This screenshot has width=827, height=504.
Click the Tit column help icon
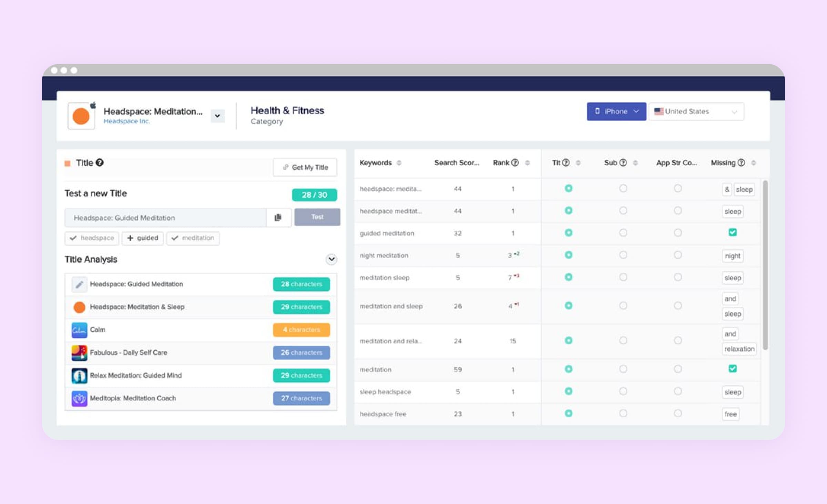(x=566, y=162)
